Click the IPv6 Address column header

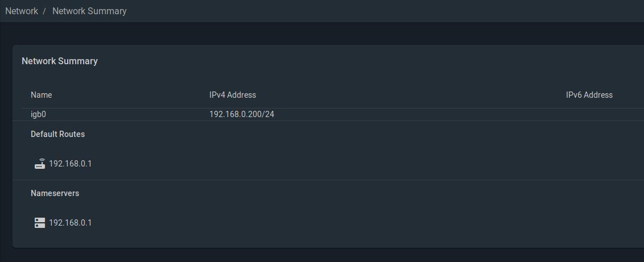(589, 95)
